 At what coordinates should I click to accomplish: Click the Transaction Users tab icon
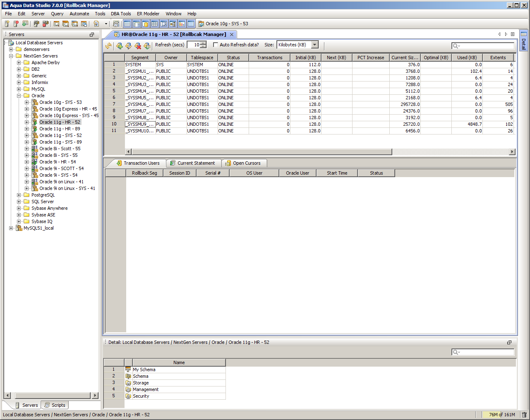pos(119,163)
